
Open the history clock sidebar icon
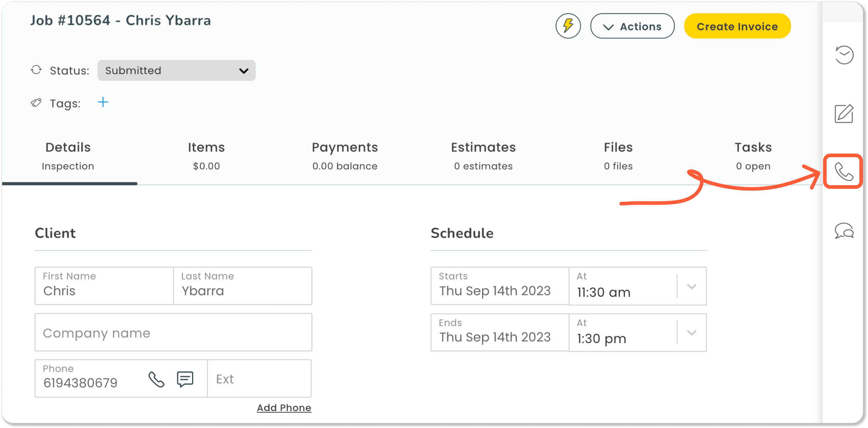(844, 55)
